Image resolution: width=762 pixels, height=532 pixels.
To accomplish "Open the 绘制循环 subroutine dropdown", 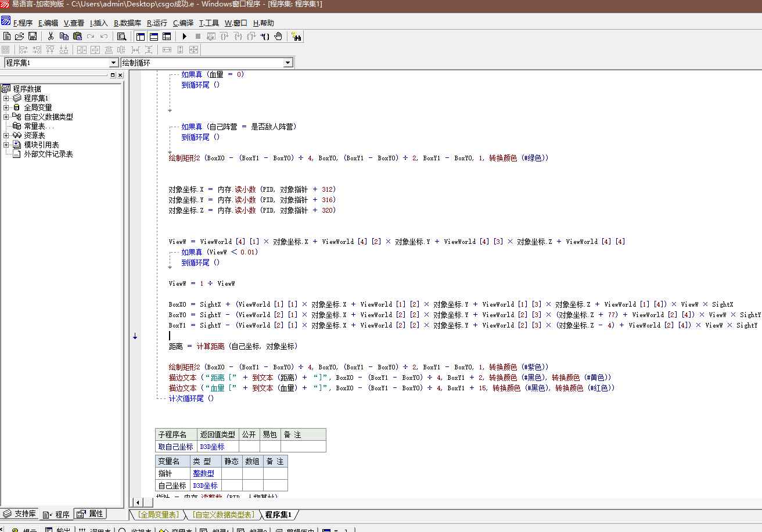I will [288, 63].
